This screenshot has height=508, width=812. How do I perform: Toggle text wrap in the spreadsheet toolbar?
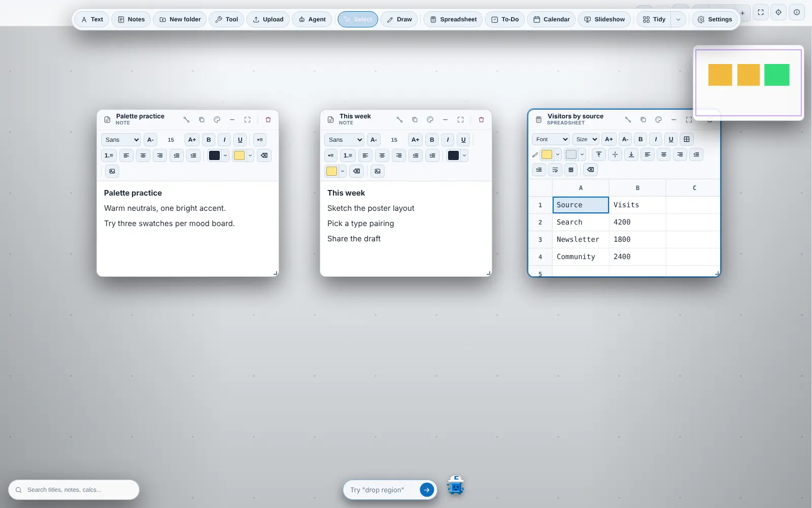pos(555,170)
